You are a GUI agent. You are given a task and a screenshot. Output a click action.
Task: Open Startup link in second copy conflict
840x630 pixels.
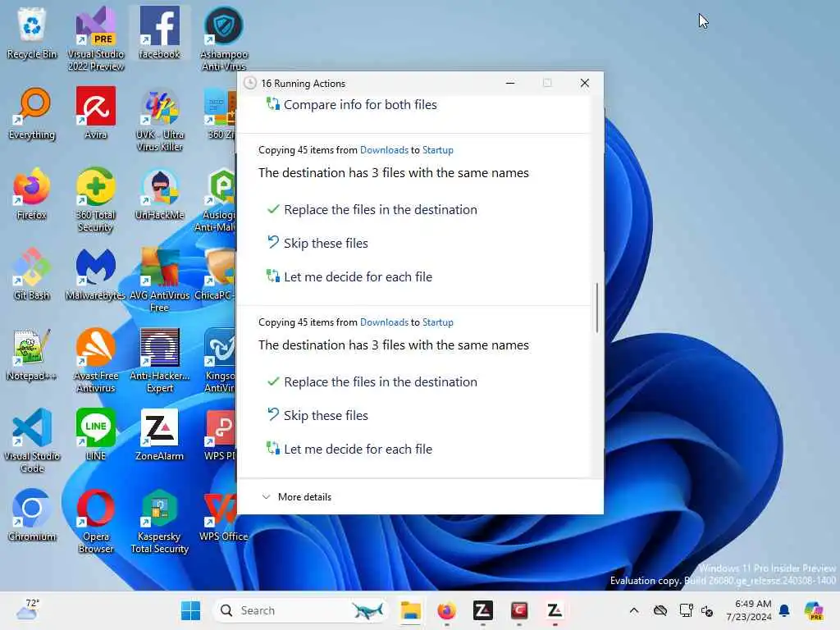click(438, 322)
